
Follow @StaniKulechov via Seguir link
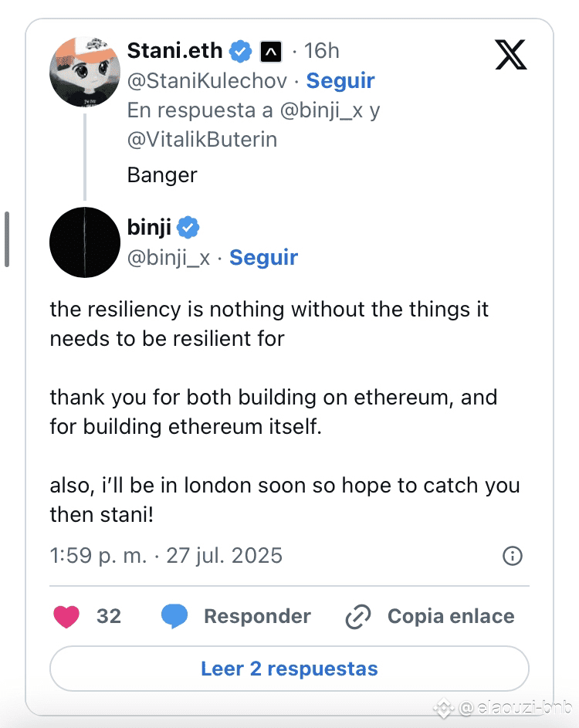(x=340, y=81)
